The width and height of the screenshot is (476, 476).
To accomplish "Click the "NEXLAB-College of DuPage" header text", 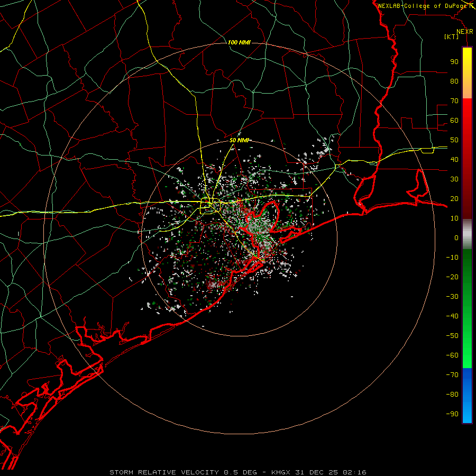I will [423, 6].
